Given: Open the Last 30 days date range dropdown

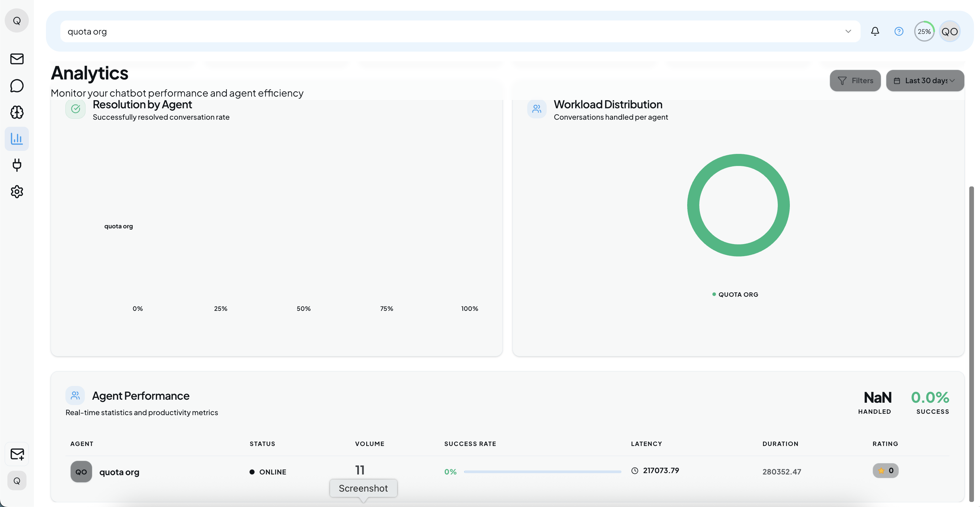Looking at the screenshot, I should 925,80.
